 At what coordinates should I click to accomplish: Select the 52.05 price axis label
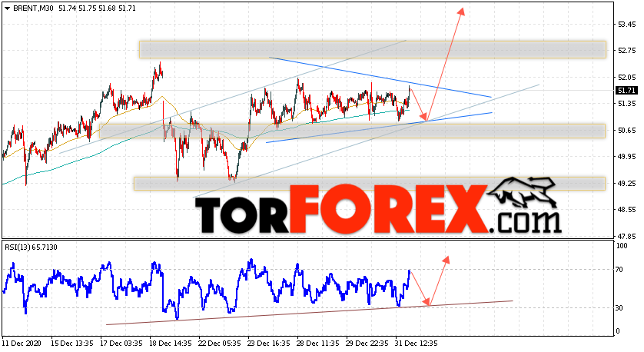click(x=627, y=77)
